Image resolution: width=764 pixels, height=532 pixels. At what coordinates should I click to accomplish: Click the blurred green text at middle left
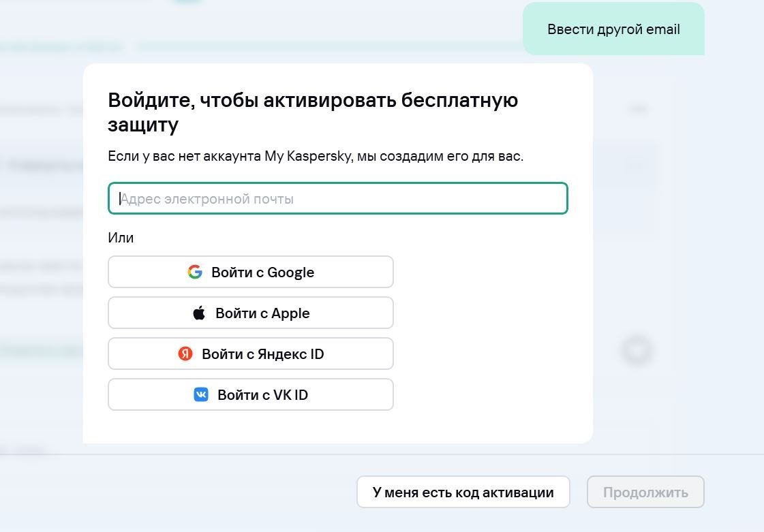coord(41,351)
